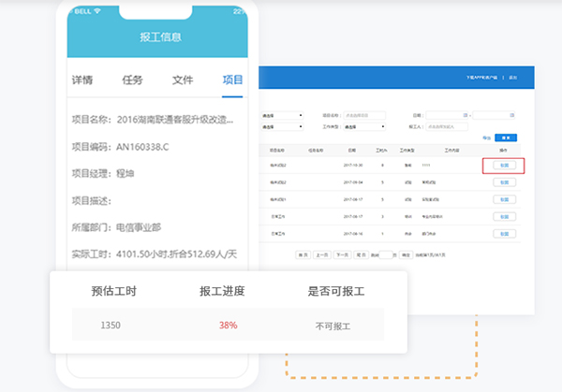562x392 pixels.
Task: Click the 2017-08-16 date cell
Action: pos(353,234)
